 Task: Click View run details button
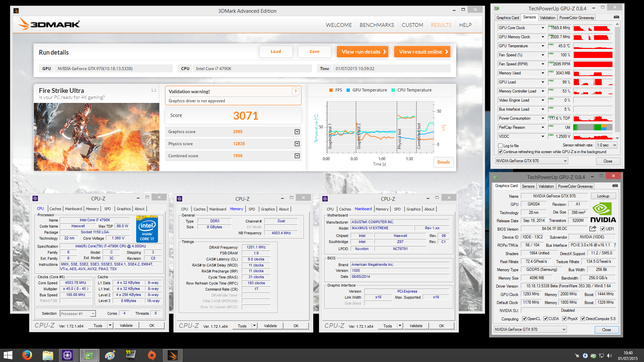click(363, 52)
